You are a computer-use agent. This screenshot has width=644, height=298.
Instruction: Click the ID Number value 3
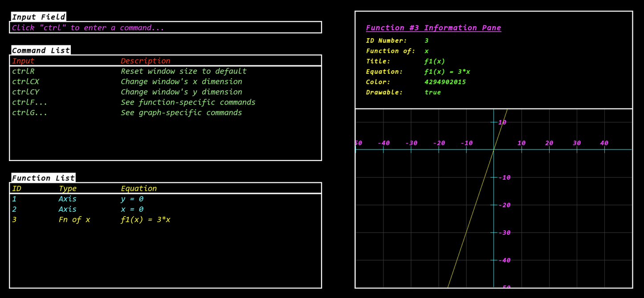tap(426, 40)
